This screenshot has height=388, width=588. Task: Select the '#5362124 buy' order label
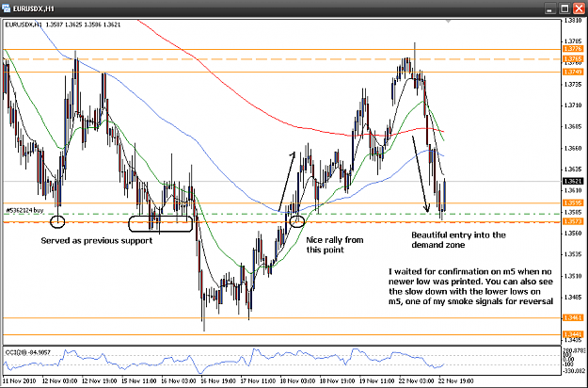[x=24, y=210]
